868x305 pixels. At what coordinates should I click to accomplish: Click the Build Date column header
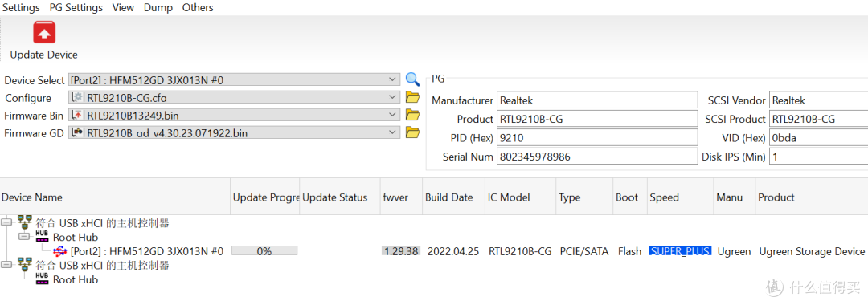point(453,197)
